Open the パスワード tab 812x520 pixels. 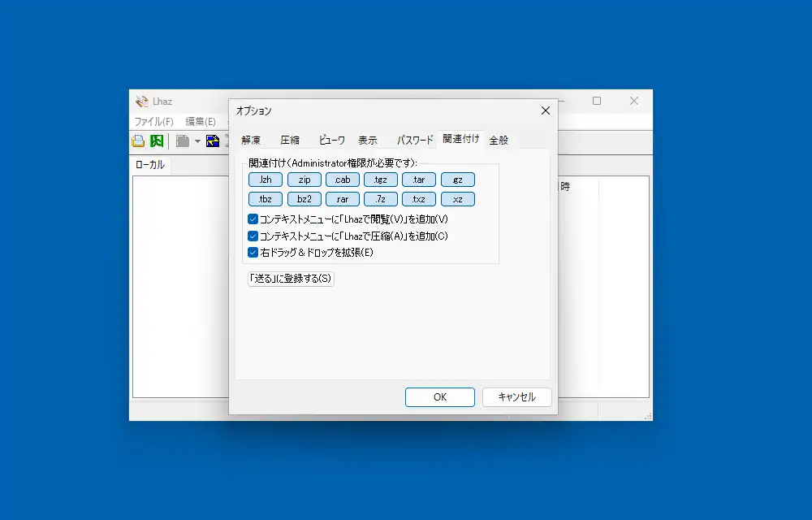point(415,140)
